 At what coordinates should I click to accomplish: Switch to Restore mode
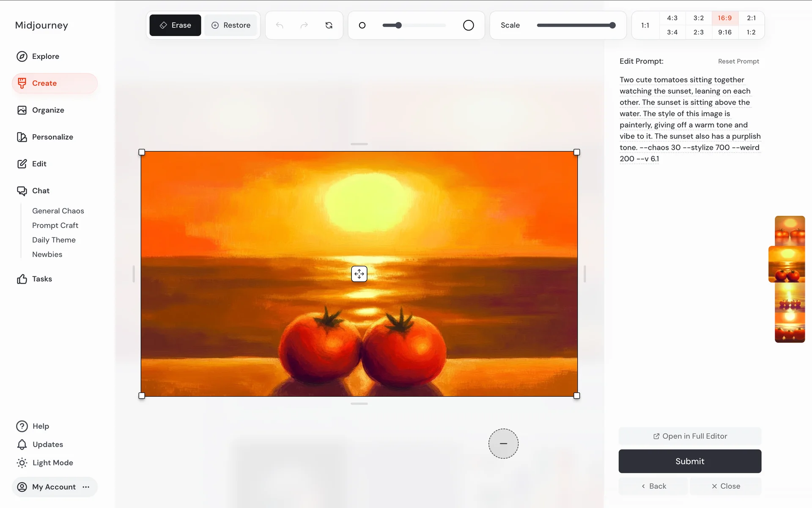(231, 25)
